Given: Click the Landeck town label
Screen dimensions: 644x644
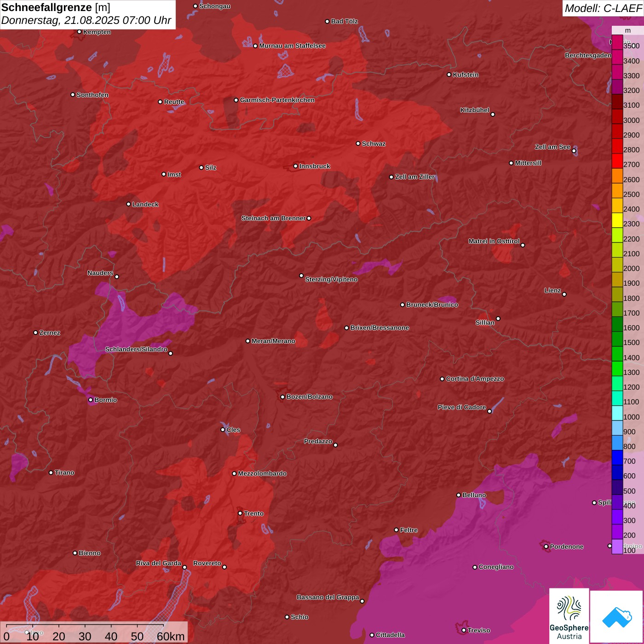Looking at the screenshot, I should pyautogui.click(x=145, y=204).
